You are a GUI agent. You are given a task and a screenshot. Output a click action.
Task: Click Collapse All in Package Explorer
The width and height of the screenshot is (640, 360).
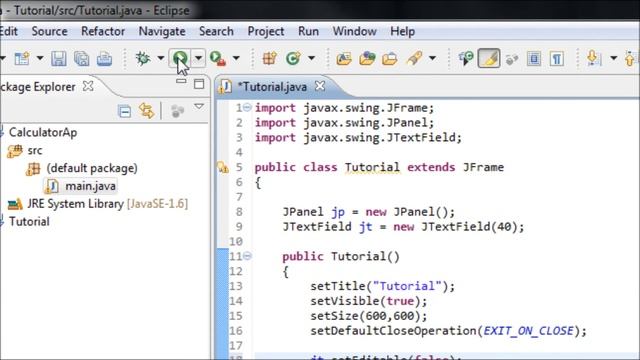point(124,111)
